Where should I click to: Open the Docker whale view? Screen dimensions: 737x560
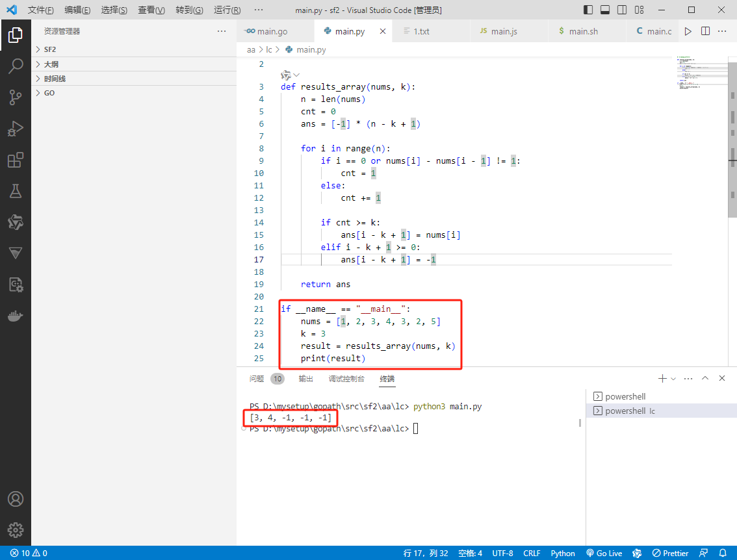click(x=15, y=316)
